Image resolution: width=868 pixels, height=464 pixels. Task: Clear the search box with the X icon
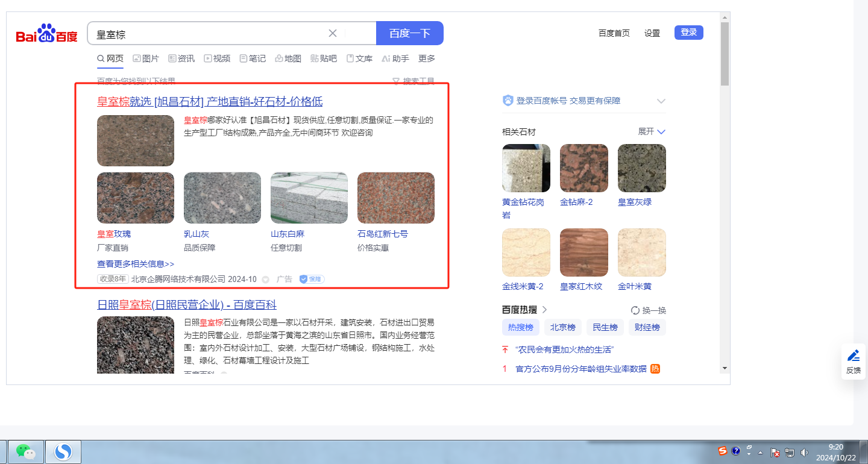point(332,33)
